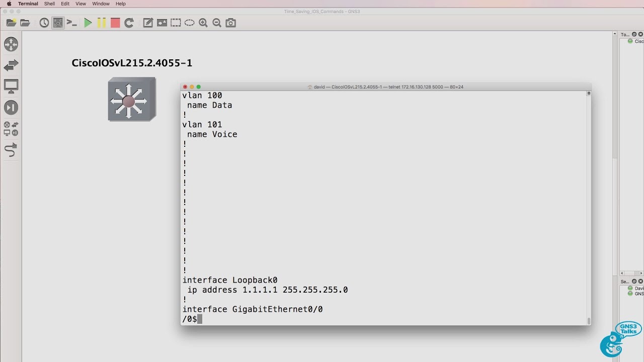Click the canvas scroll up arrow
644x362 pixels.
tap(614, 34)
